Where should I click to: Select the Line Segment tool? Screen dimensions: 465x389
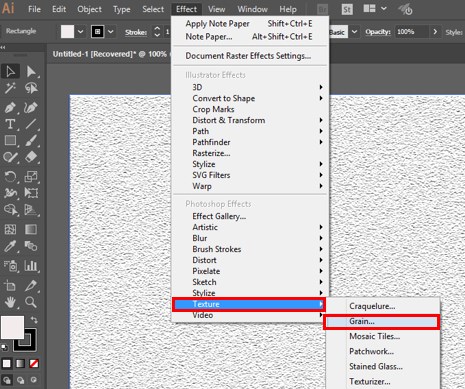pos(31,124)
